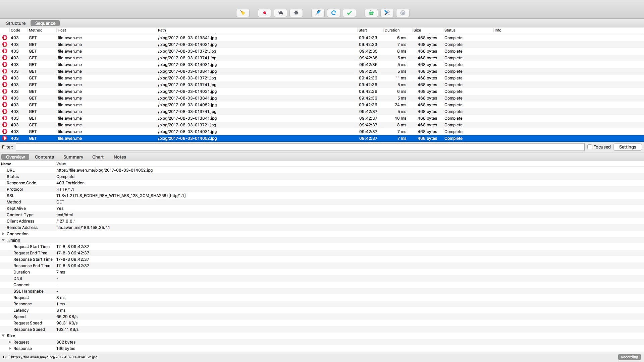Open the Contents tab
644x362 pixels.
click(x=44, y=157)
